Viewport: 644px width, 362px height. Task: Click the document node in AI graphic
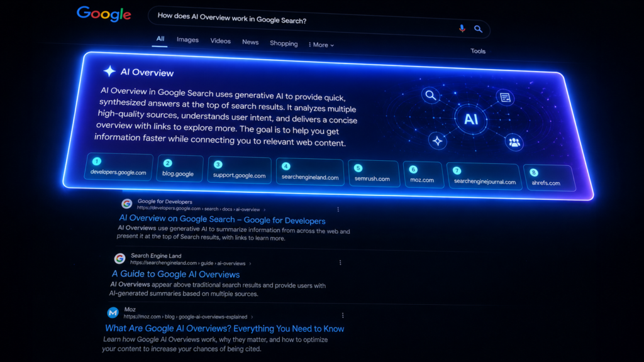tap(505, 97)
